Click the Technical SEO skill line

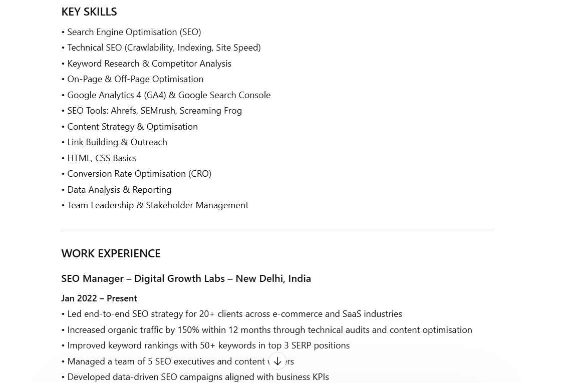pos(164,48)
